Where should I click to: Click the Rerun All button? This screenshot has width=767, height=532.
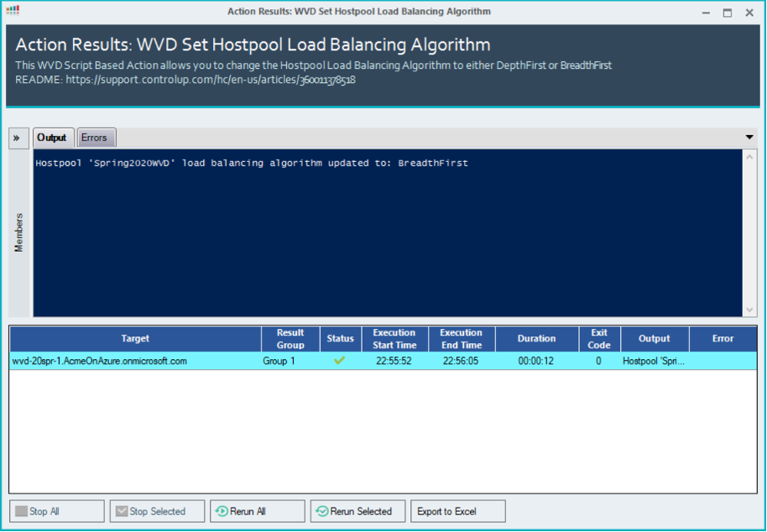258,512
